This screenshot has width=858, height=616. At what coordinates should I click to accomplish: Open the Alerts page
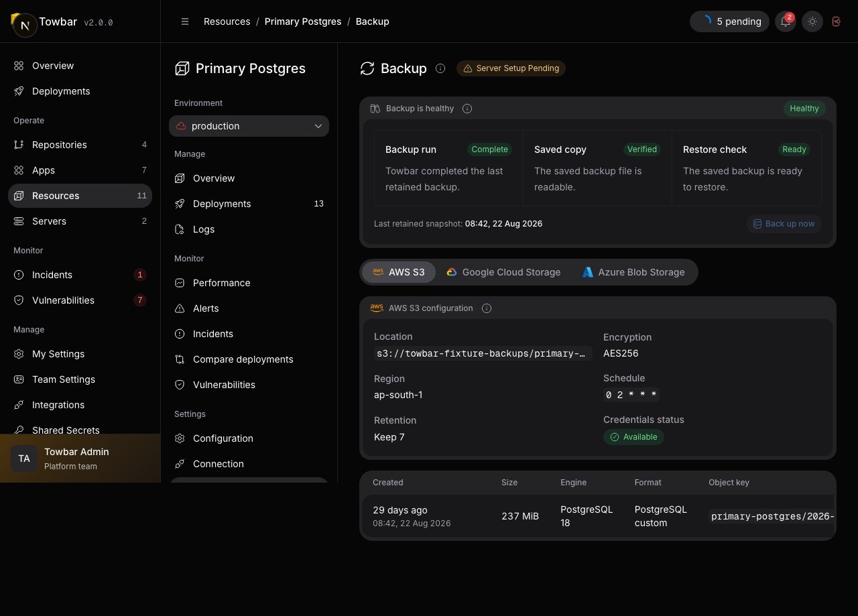(x=249, y=308)
